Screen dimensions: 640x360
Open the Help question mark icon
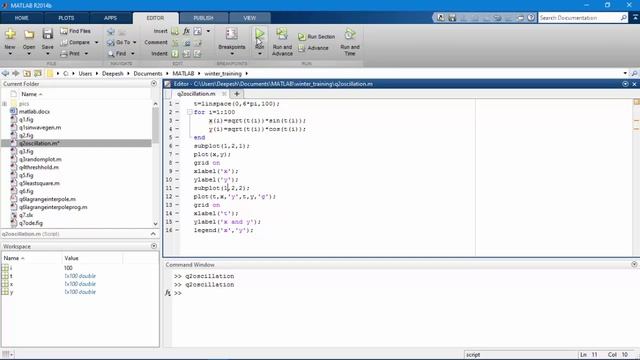pos(531,18)
